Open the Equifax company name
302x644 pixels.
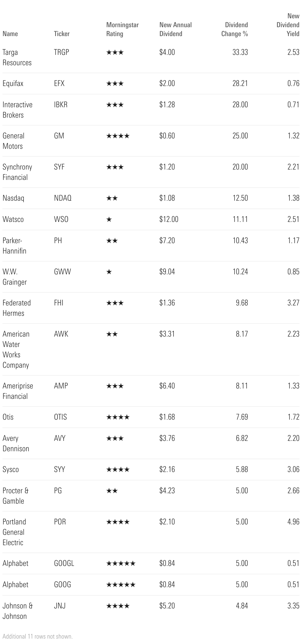(x=13, y=84)
